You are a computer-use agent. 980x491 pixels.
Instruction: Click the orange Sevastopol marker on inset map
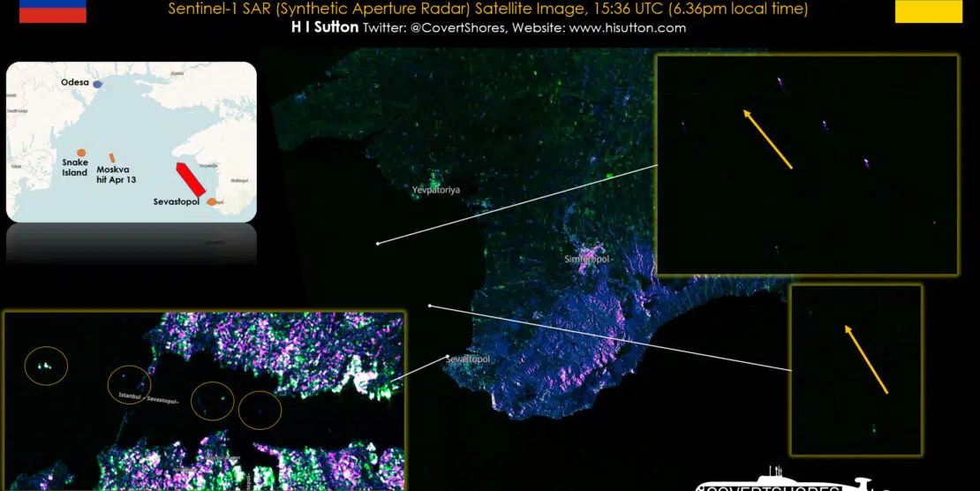[x=212, y=201]
